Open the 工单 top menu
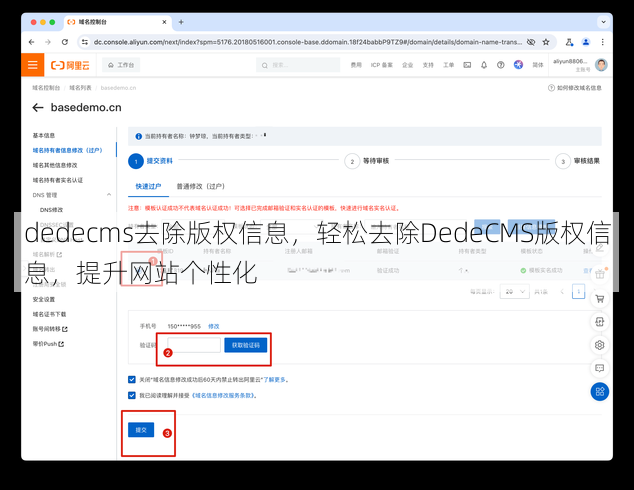Screen dimensions: 634x490 click(x=448, y=65)
